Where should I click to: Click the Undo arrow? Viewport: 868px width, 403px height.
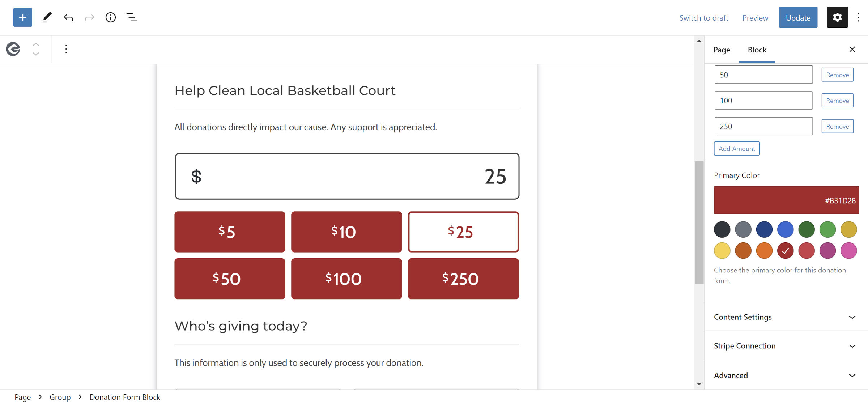[68, 17]
